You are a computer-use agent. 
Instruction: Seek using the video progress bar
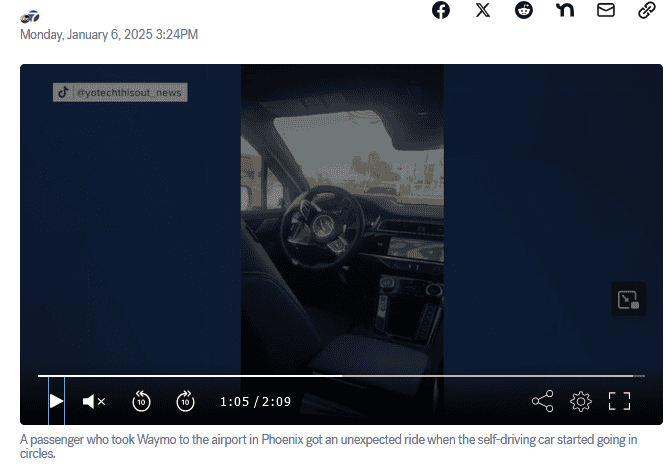click(341, 376)
